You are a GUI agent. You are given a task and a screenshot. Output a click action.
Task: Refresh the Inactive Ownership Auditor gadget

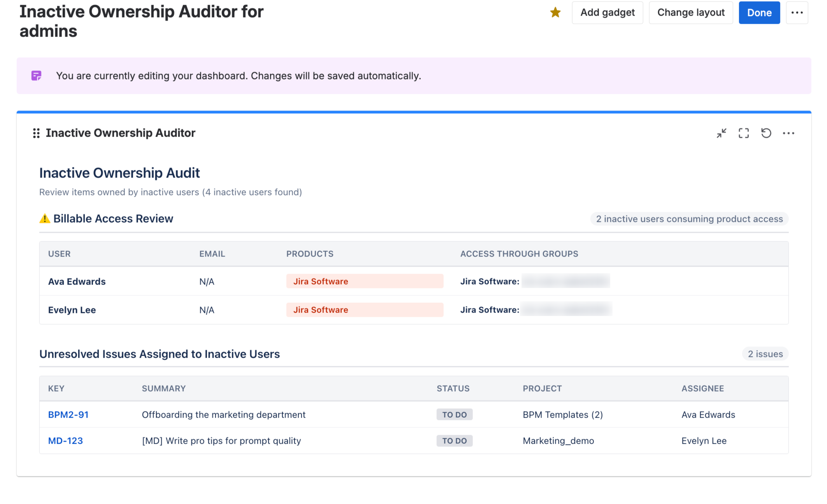[766, 133]
